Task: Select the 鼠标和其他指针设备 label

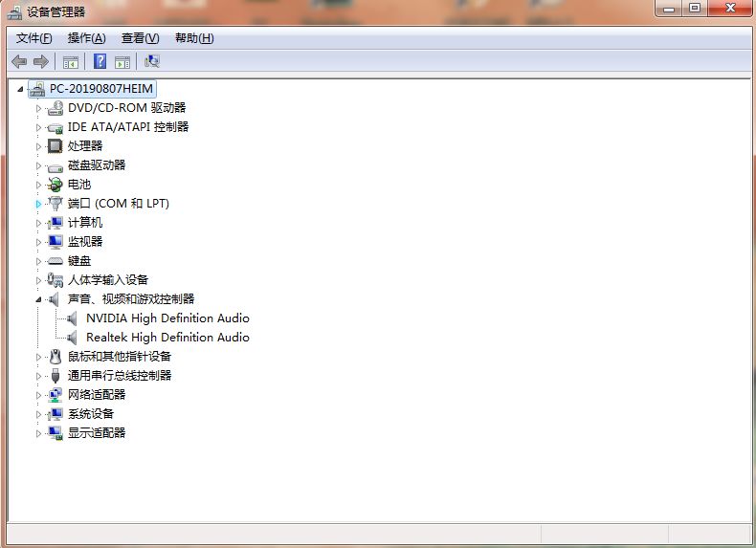Action: 119,356
